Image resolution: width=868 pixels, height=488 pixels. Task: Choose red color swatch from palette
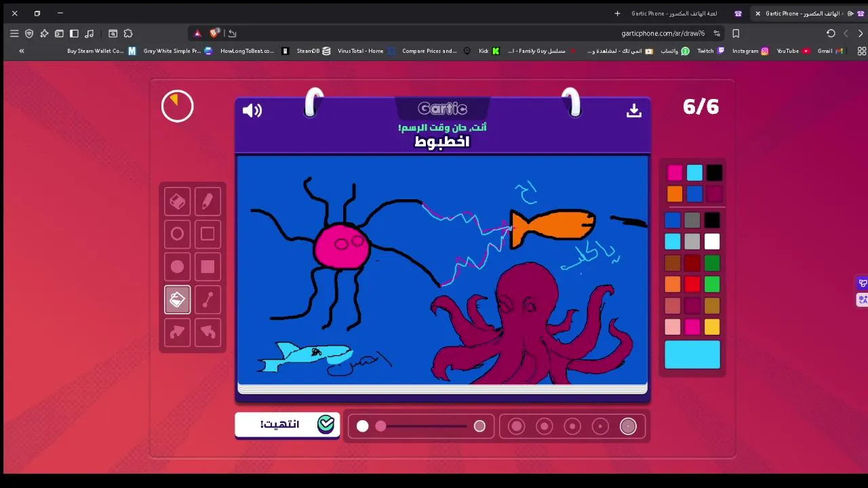[x=692, y=284]
